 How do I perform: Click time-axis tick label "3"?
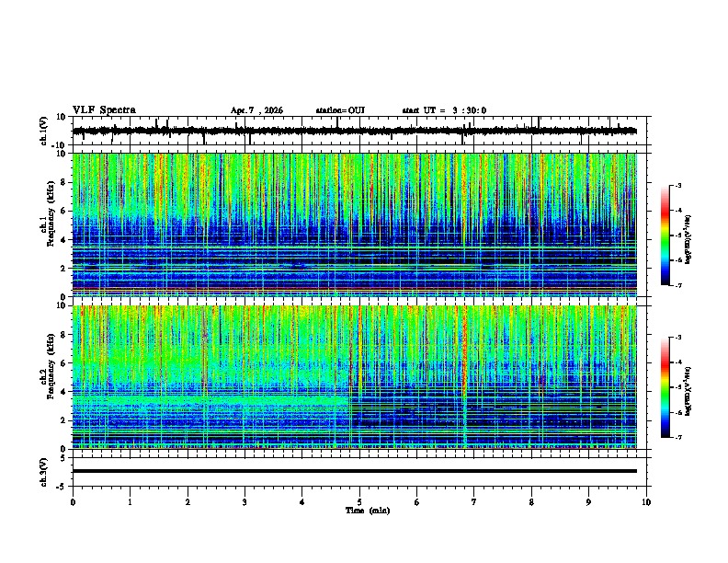(245, 502)
